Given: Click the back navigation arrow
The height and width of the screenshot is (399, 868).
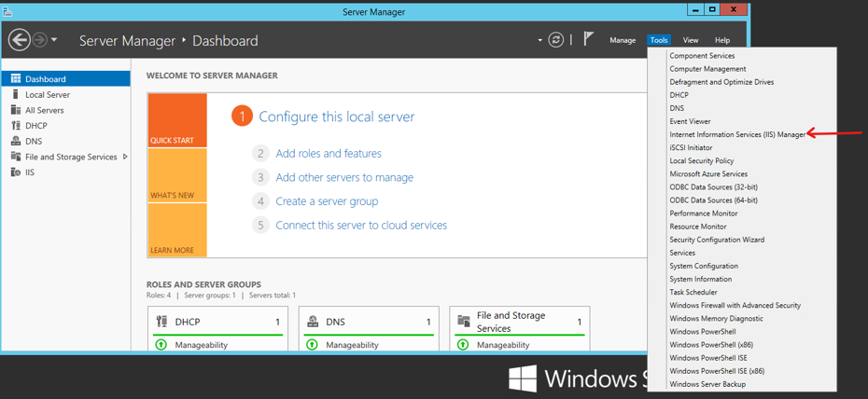Looking at the screenshot, I should tap(19, 40).
